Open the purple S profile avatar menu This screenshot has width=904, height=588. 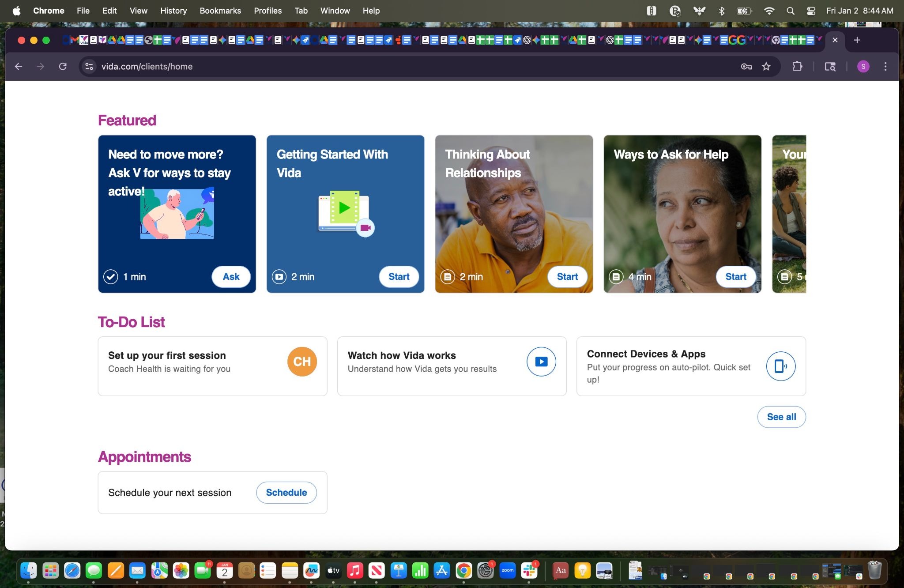pos(863,66)
